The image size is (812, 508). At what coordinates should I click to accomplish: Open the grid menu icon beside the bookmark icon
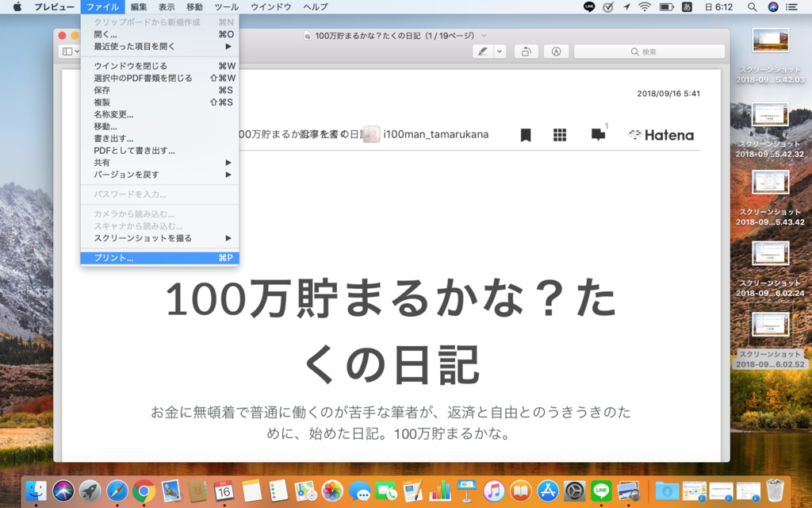coord(560,135)
